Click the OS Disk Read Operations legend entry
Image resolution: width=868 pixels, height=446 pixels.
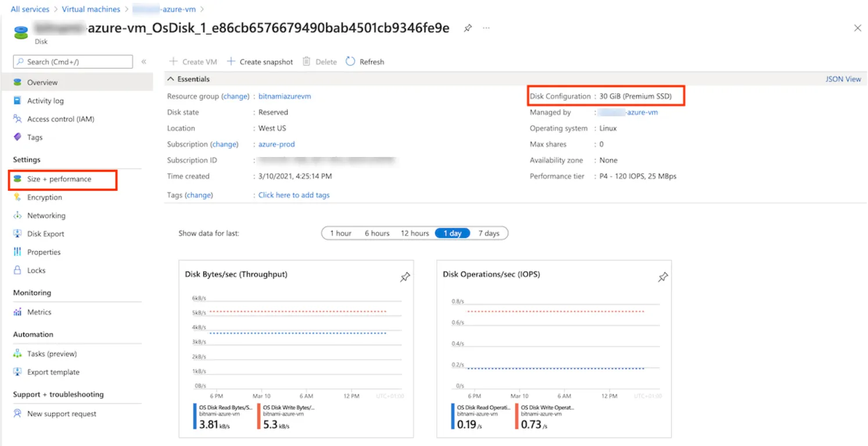(x=481, y=417)
